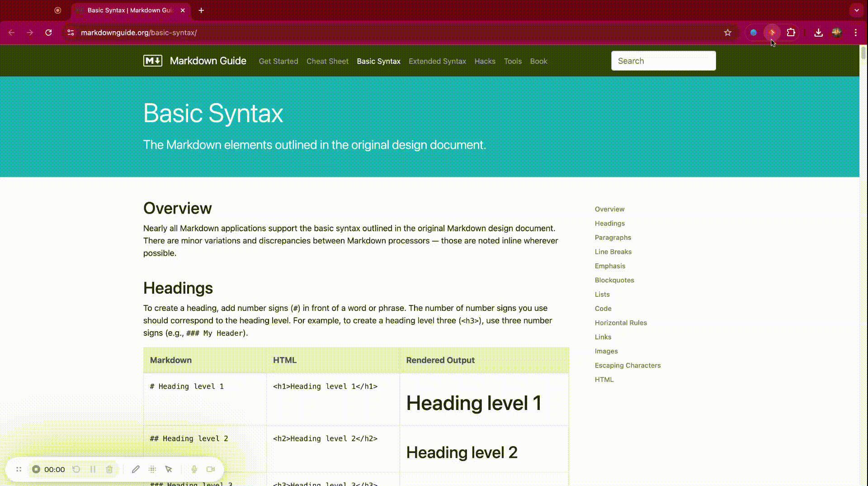Jump to Blockquotes in sidebar contents
The width and height of the screenshot is (868, 486).
[614, 280]
